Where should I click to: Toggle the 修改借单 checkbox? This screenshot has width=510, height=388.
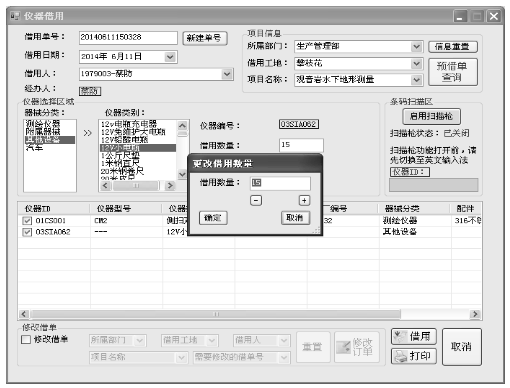click(26, 340)
